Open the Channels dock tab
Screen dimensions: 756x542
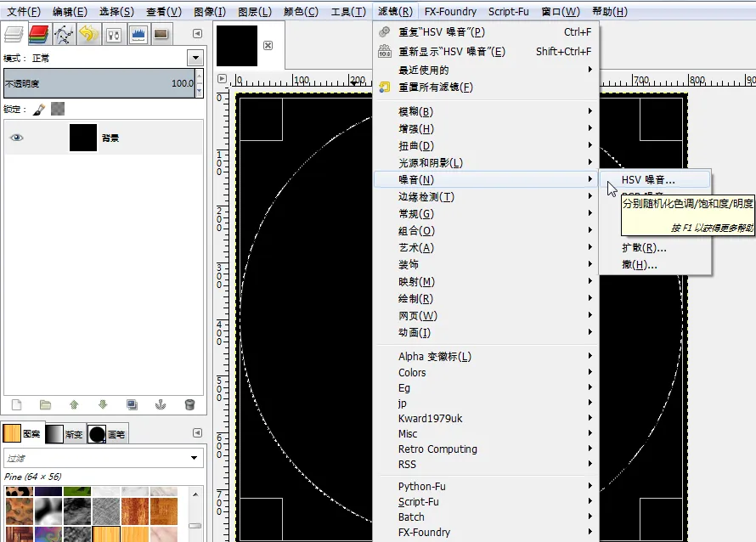point(38,34)
